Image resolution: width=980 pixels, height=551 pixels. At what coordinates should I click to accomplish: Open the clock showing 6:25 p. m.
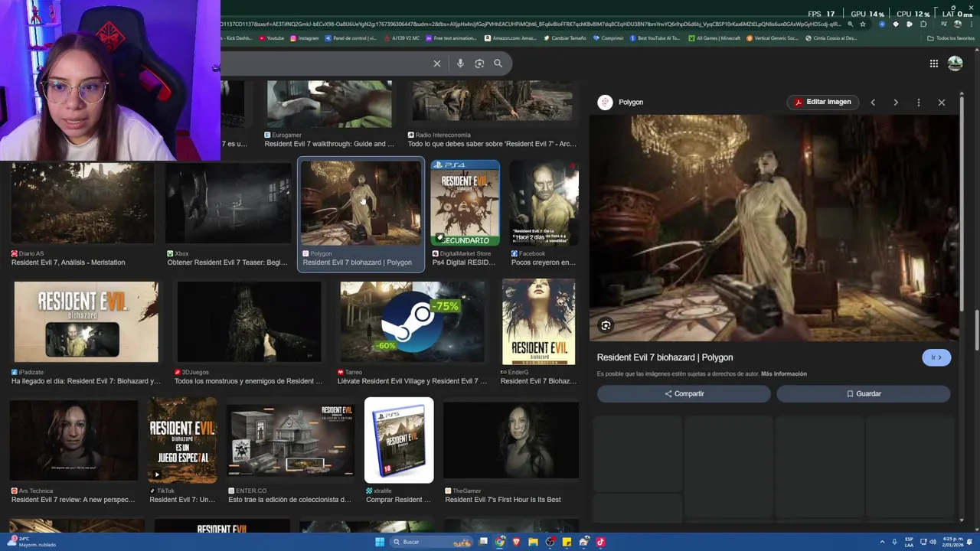[952, 542]
